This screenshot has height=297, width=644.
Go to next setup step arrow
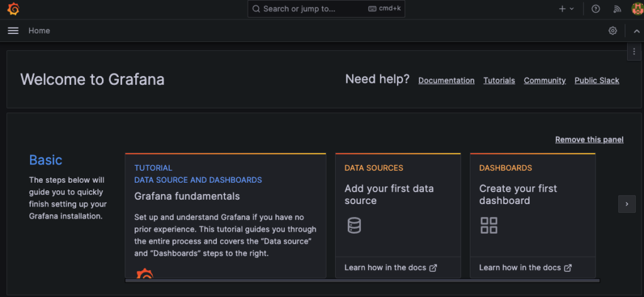pos(627,204)
